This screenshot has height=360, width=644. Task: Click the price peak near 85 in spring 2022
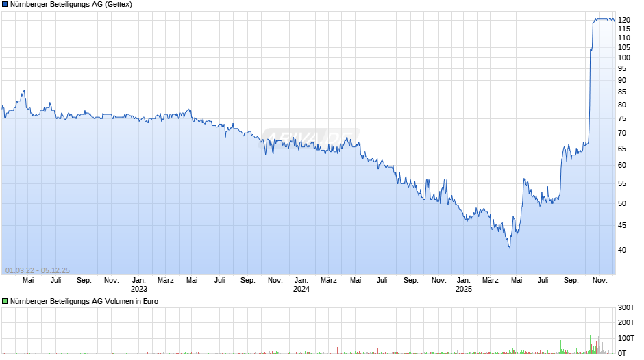pyautogui.click(x=24, y=92)
